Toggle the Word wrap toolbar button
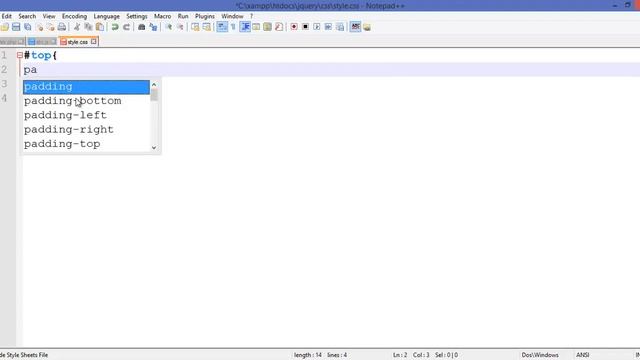The width and height of the screenshot is (640, 360). pyautogui.click(x=222, y=27)
